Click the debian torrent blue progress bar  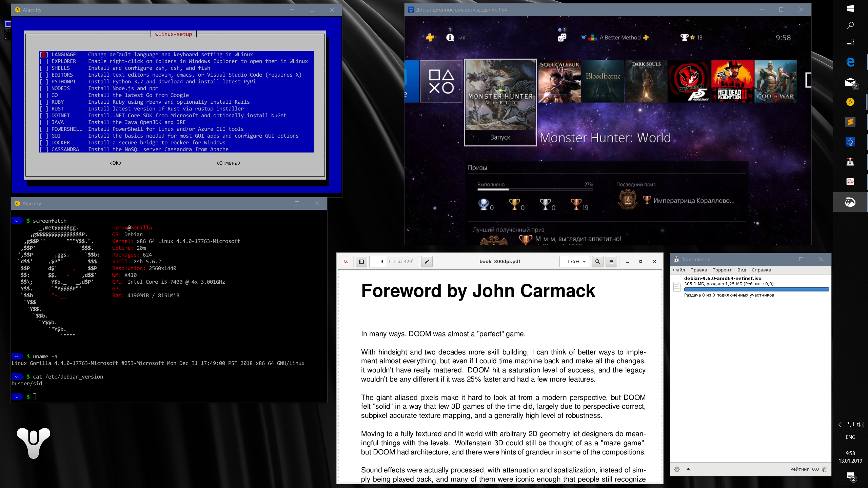coord(756,289)
